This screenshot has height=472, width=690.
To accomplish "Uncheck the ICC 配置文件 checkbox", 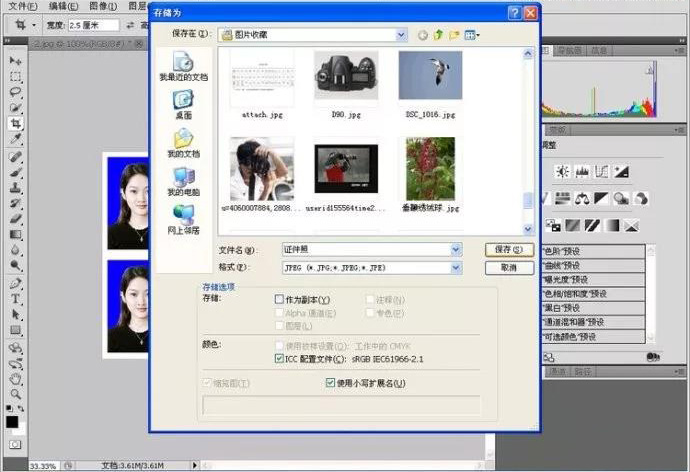I will 279,359.
